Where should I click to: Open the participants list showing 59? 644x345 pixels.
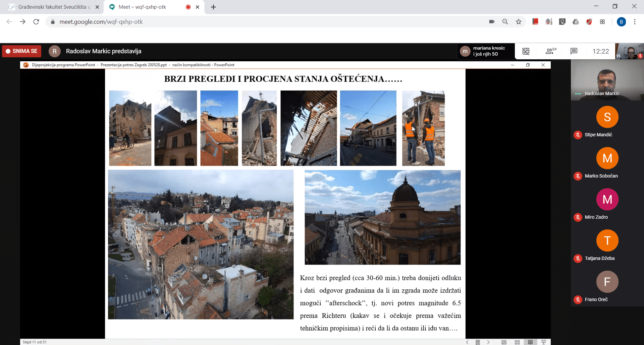[x=551, y=51]
